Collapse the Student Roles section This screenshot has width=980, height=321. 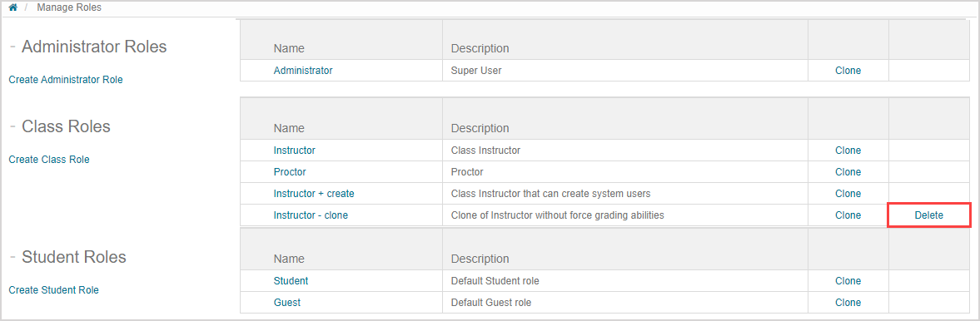coord(12,257)
